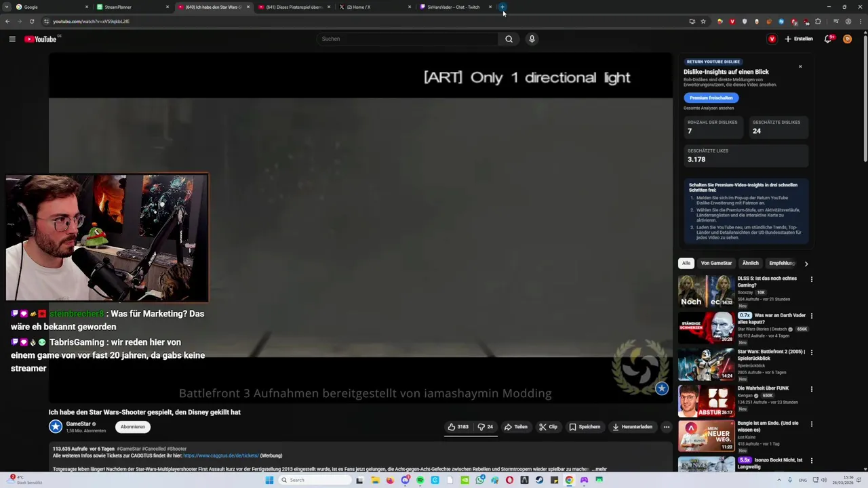868x488 pixels.
Task: Open the Chrome extensions puzzle icon
Action: pyautogui.click(x=818, y=21)
